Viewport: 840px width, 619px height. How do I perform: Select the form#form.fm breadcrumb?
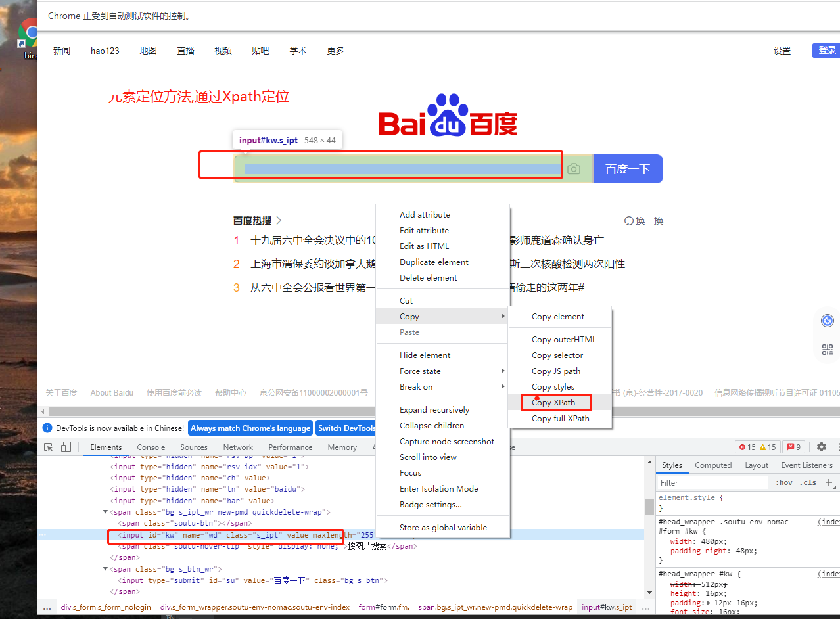385,607
